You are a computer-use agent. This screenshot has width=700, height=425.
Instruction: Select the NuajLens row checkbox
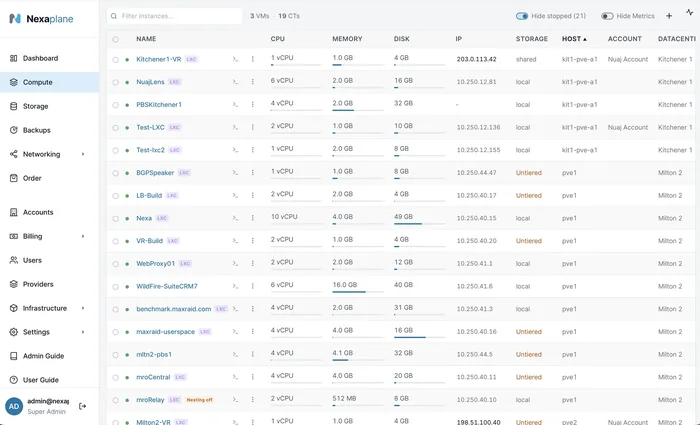point(116,82)
